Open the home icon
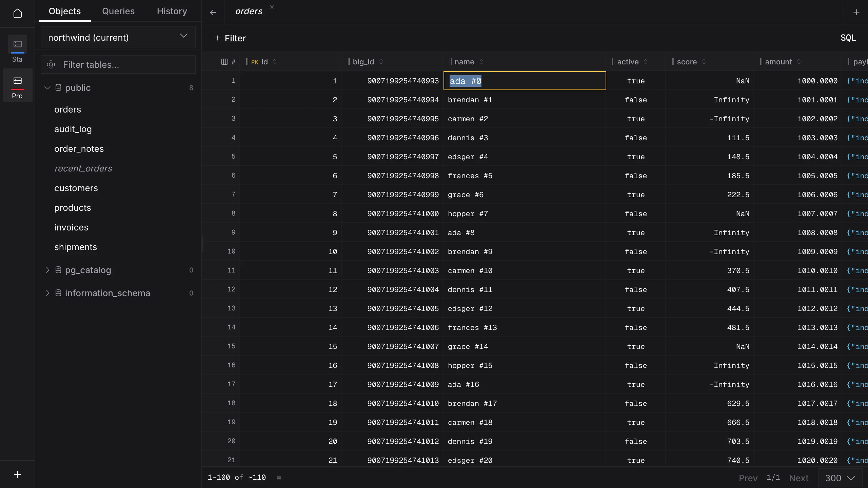The image size is (868, 488). (x=17, y=13)
